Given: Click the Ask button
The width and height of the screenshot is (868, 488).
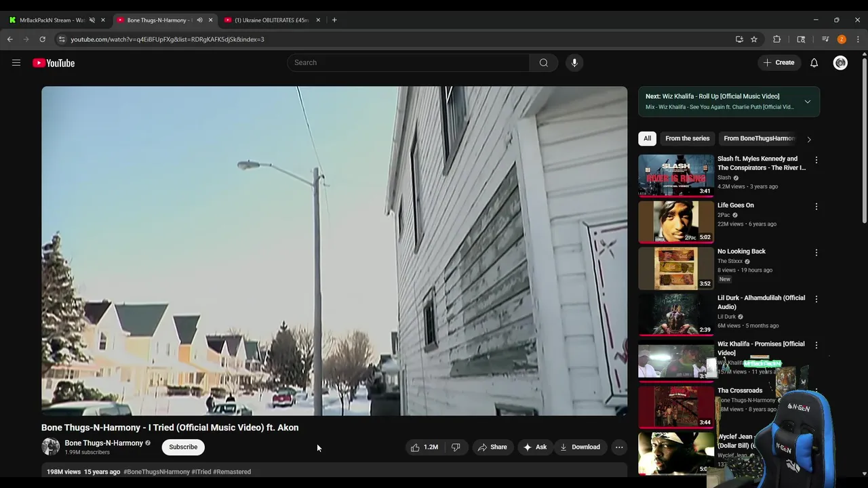Looking at the screenshot, I should [534, 447].
